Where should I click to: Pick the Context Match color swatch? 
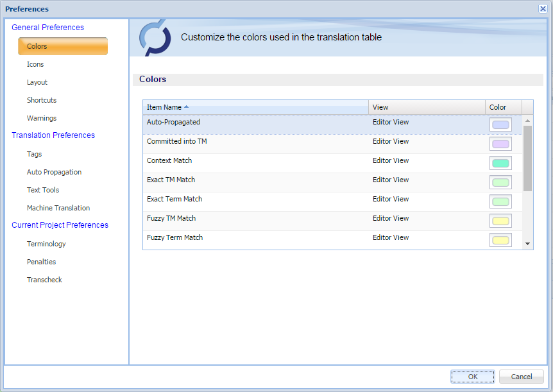[x=500, y=164]
